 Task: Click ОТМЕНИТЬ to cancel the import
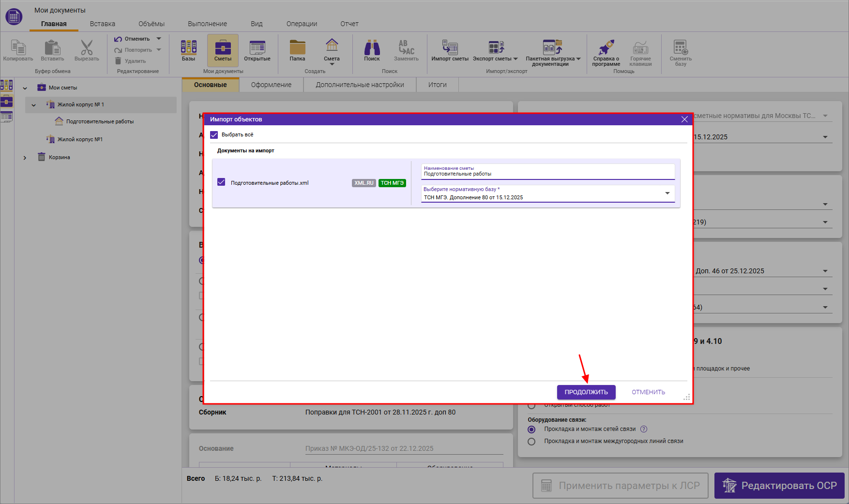[x=648, y=392]
